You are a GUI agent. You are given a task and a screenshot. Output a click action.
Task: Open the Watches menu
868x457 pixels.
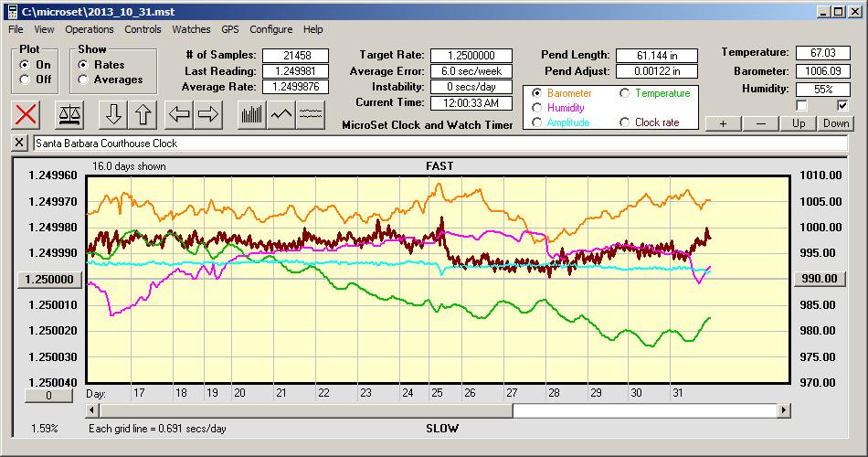(x=191, y=29)
